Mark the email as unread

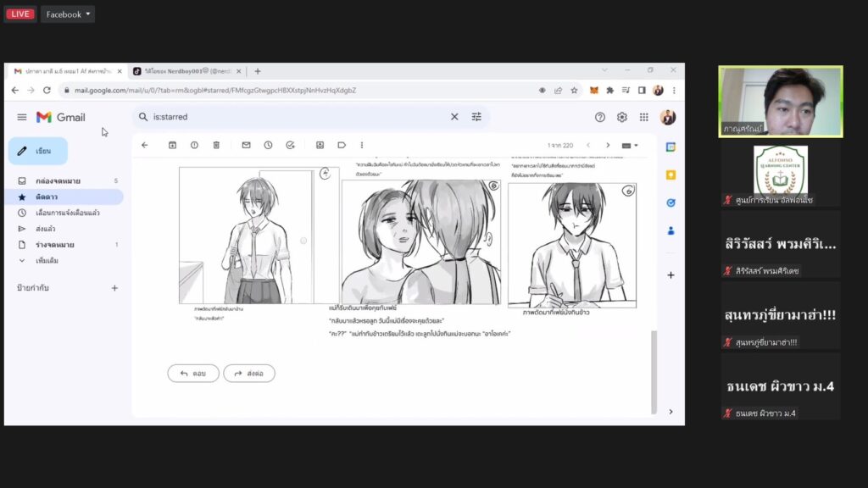pos(246,145)
